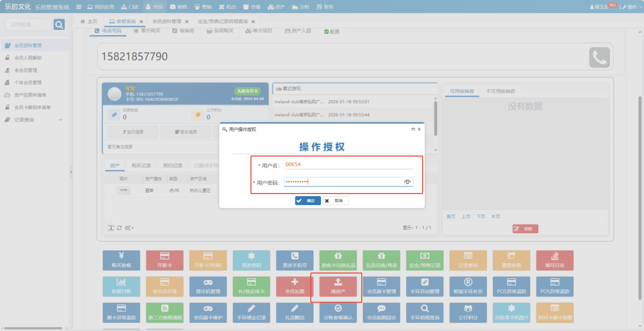
Task: Open the 收银对账 reconciliation tile
Action: [x=121, y=287]
